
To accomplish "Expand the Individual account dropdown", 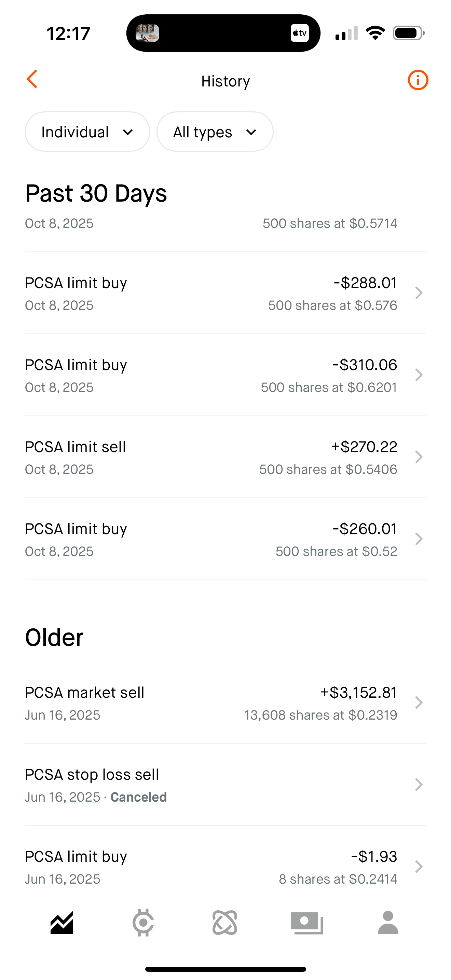I will tap(87, 132).
